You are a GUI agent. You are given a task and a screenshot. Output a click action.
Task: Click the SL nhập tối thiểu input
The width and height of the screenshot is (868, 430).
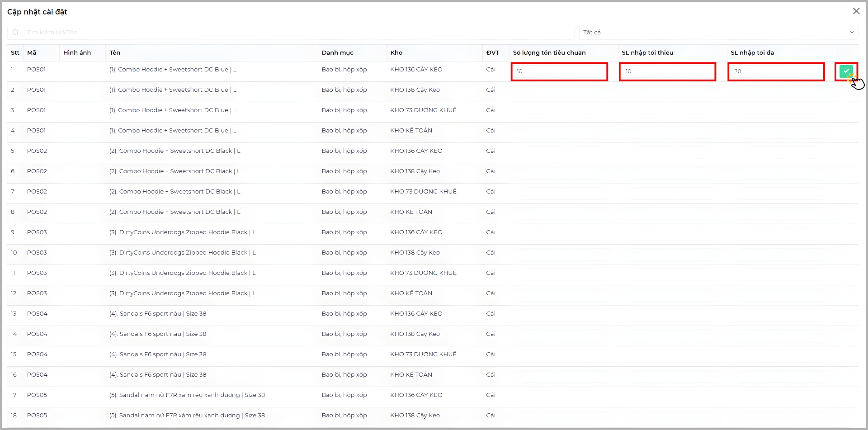667,71
